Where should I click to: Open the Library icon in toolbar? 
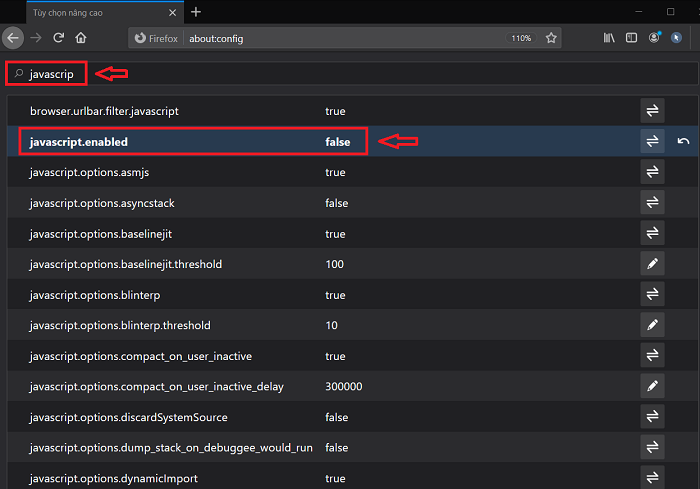(x=609, y=38)
